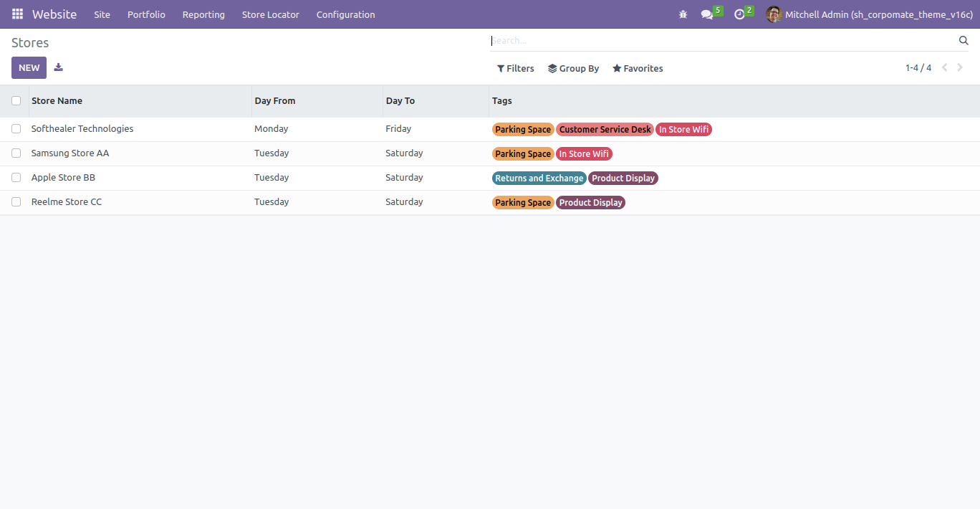Image resolution: width=980 pixels, height=509 pixels.
Task: Open the Group By dropdown
Action: tap(574, 69)
